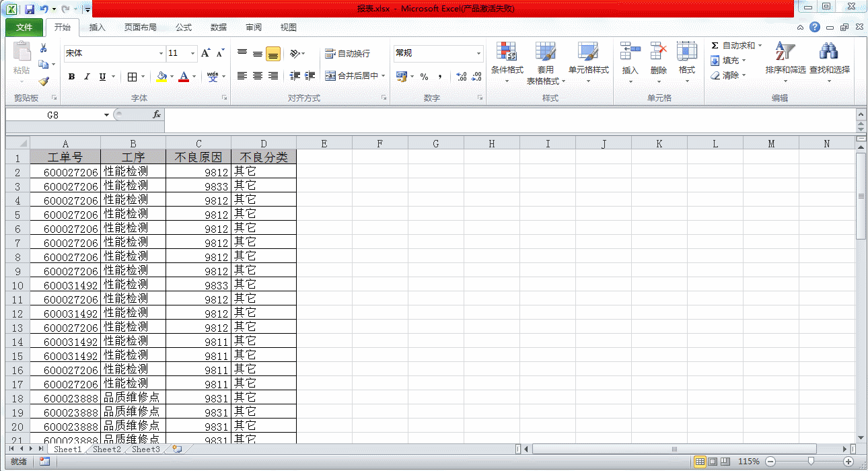Increase font size with large A icon
Image resolution: width=868 pixels, height=471 pixels.
pos(206,53)
